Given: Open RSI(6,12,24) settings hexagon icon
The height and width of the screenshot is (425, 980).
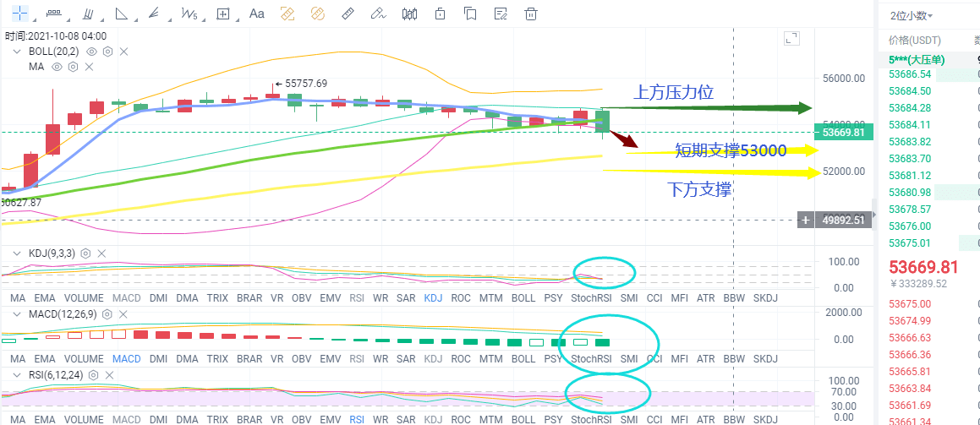Looking at the screenshot, I should [94, 375].
